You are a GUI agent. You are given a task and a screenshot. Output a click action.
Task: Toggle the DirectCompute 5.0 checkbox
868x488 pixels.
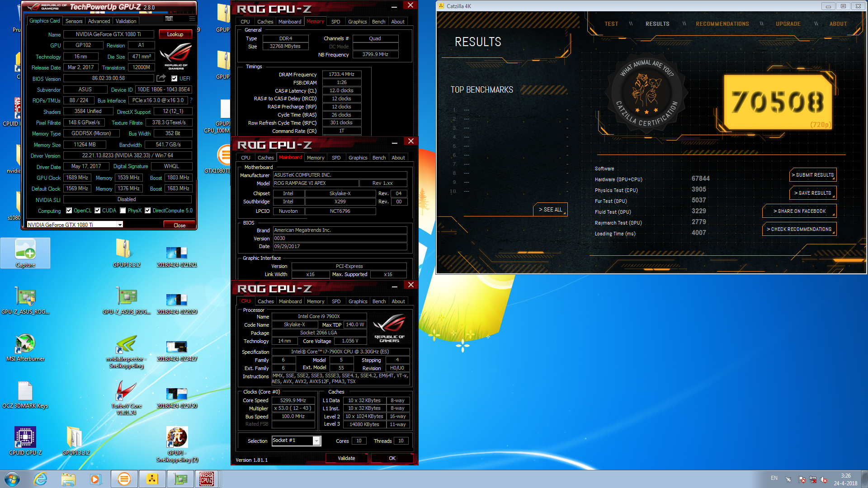click(x=148, y=211)
